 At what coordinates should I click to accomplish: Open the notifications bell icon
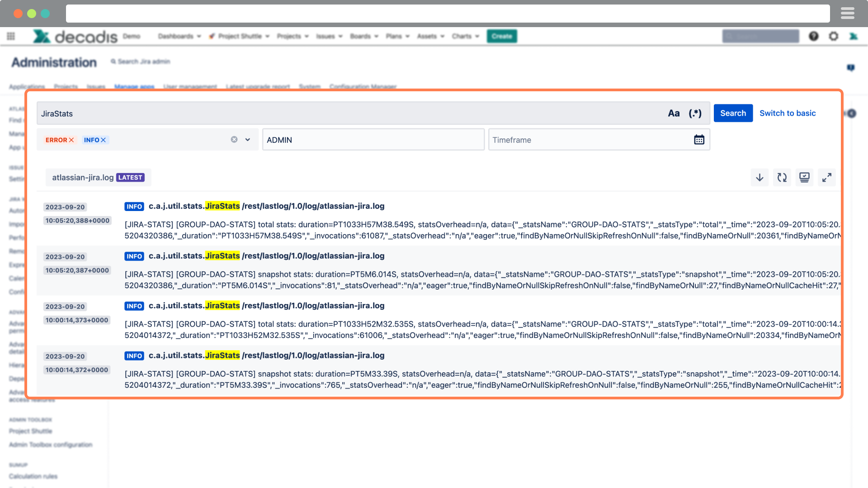point(851,67)
